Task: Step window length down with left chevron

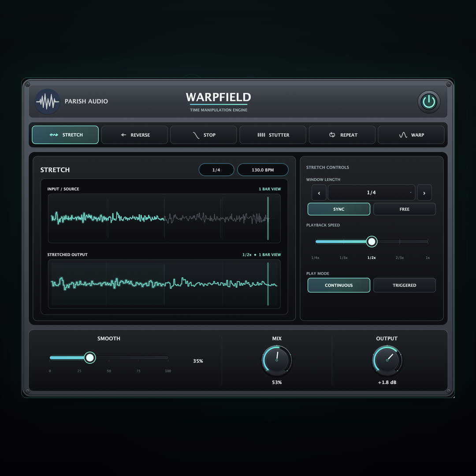Action: click(x=319, y=193)
